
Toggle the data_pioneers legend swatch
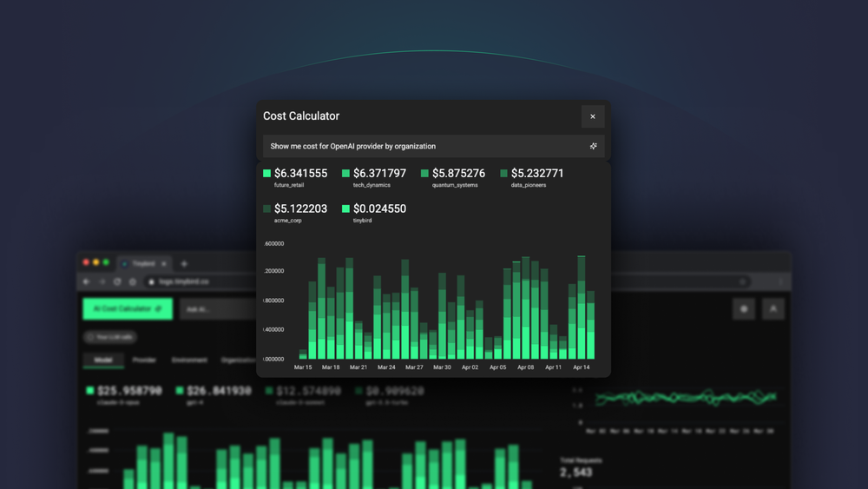pyautogui.click(x=503, y=174)
